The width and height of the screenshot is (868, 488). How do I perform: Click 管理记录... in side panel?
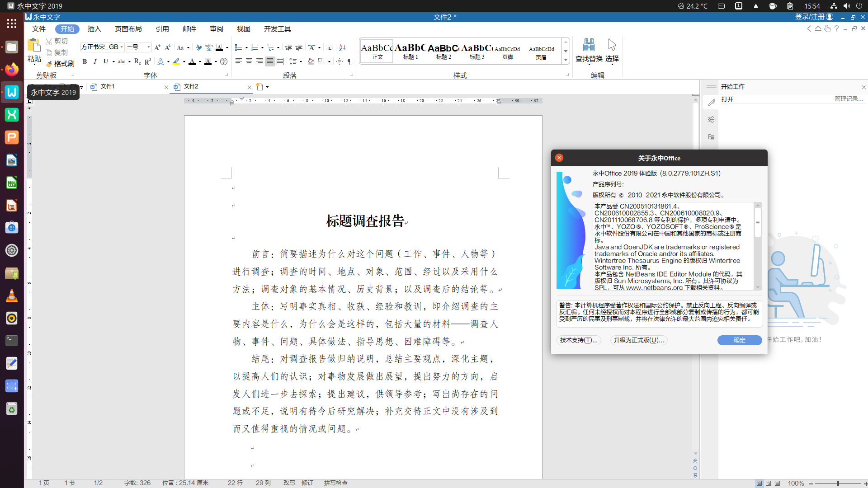[x=849, y=99]
